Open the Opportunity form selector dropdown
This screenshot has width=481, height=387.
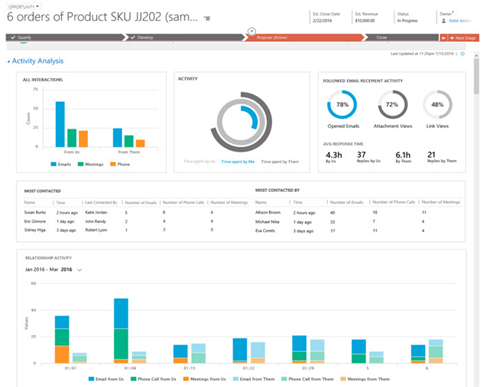pos(24,6)
